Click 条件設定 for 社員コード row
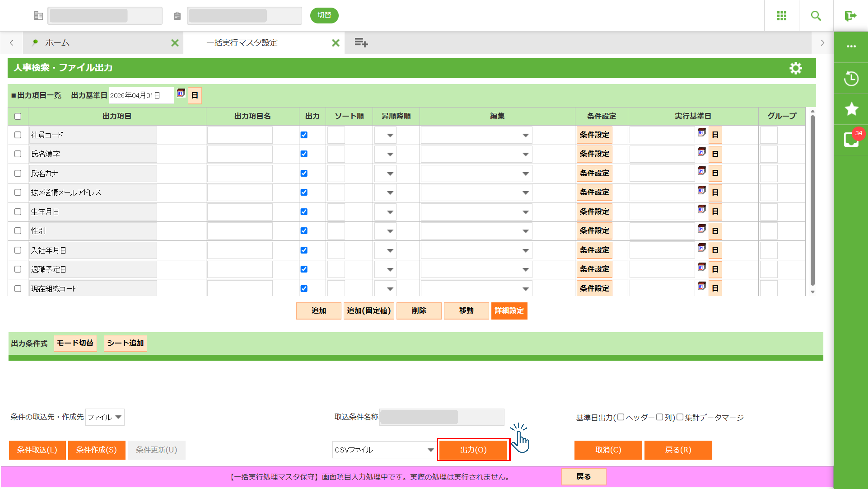Screen dimensions: 868x489 click(594, 135)
